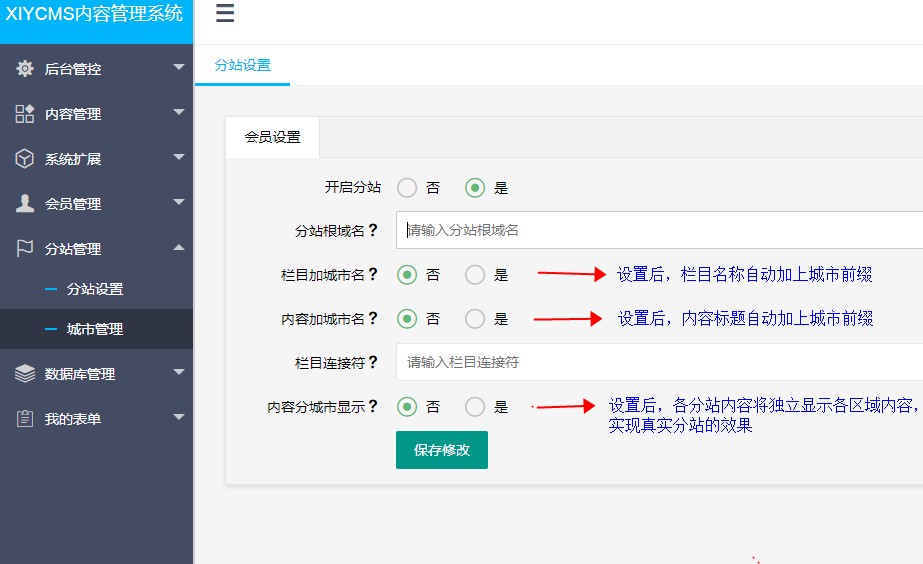
Task: Click the help question mark next to 分站根域名
Action: 373,230
